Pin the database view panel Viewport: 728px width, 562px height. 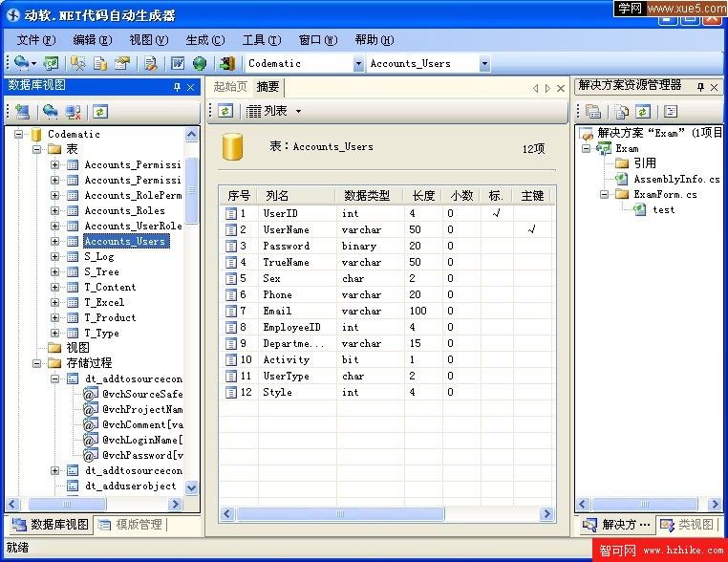177,87
